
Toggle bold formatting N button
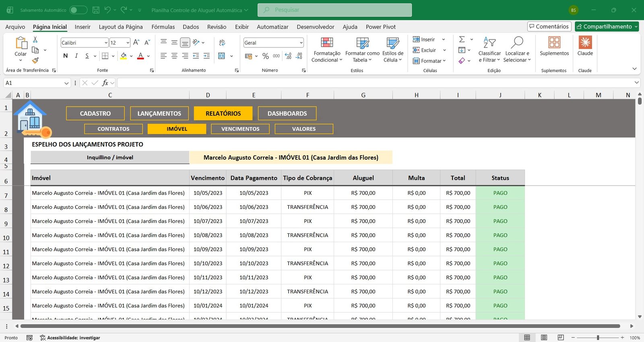(65, 56)
